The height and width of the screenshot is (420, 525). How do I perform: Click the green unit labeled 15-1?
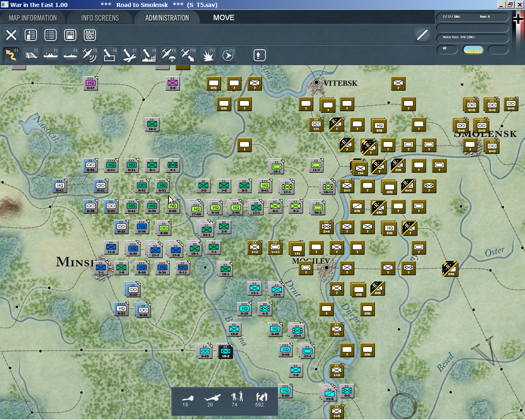pos(225,269)
